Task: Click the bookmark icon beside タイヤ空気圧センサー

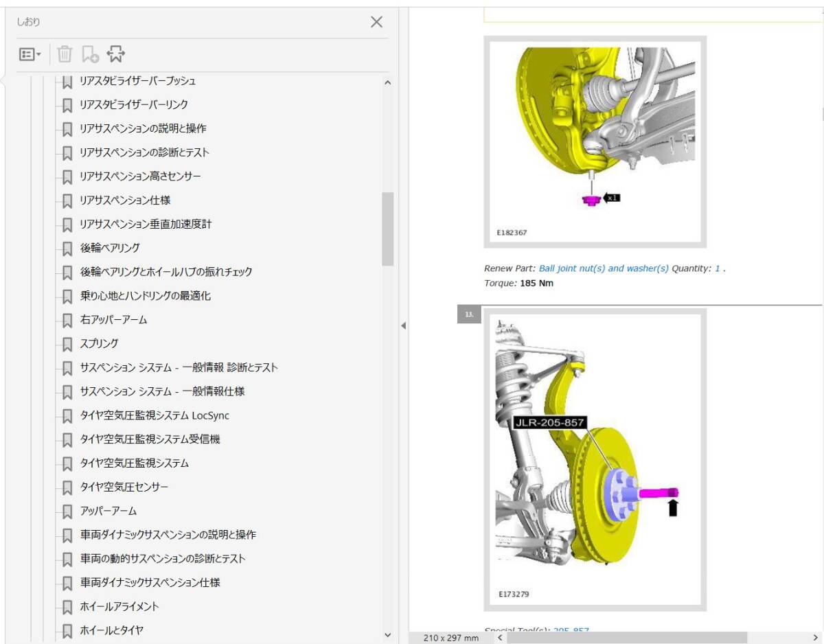Action: pos(66,487)
